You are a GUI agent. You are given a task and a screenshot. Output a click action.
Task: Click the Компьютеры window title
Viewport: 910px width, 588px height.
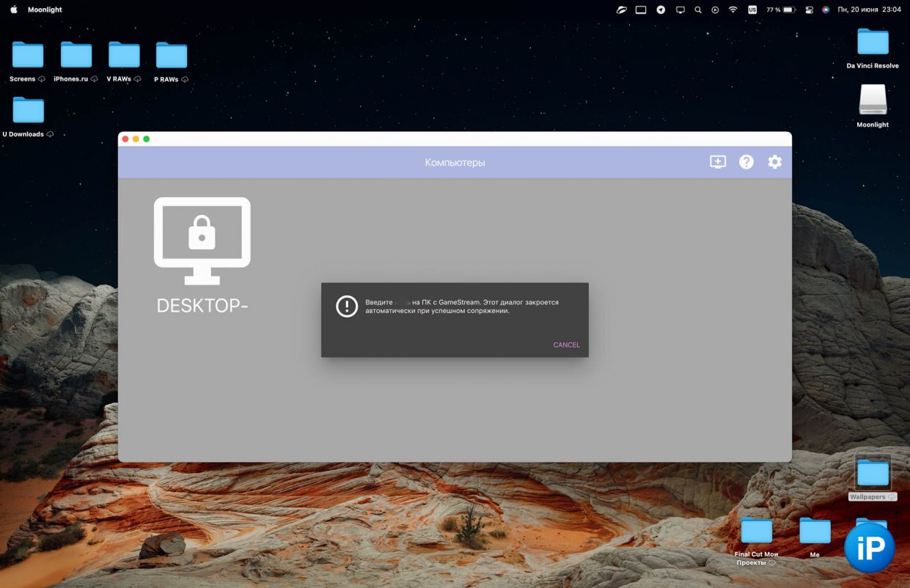[455, 162]
